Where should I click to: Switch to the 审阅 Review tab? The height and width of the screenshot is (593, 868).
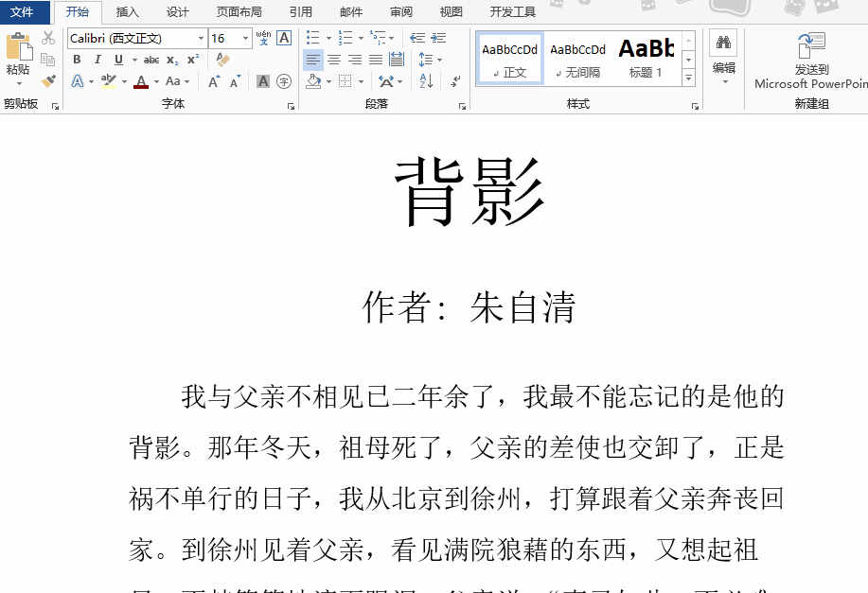(400, 11)
